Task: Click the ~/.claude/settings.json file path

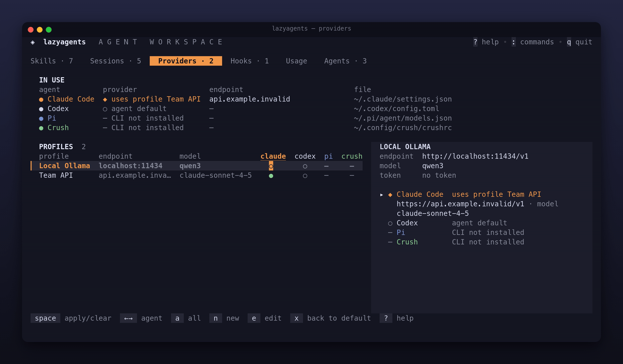Action: (403, 99)
